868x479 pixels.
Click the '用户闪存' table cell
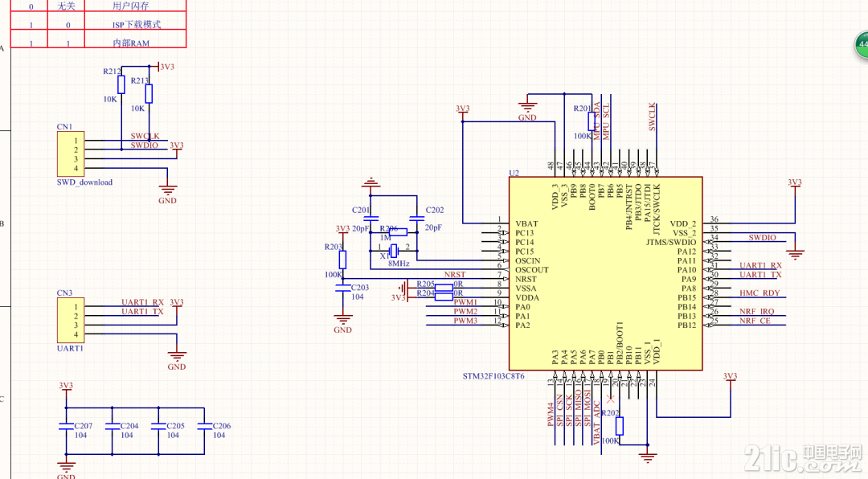pyautogui.click(x=135, y=6)
